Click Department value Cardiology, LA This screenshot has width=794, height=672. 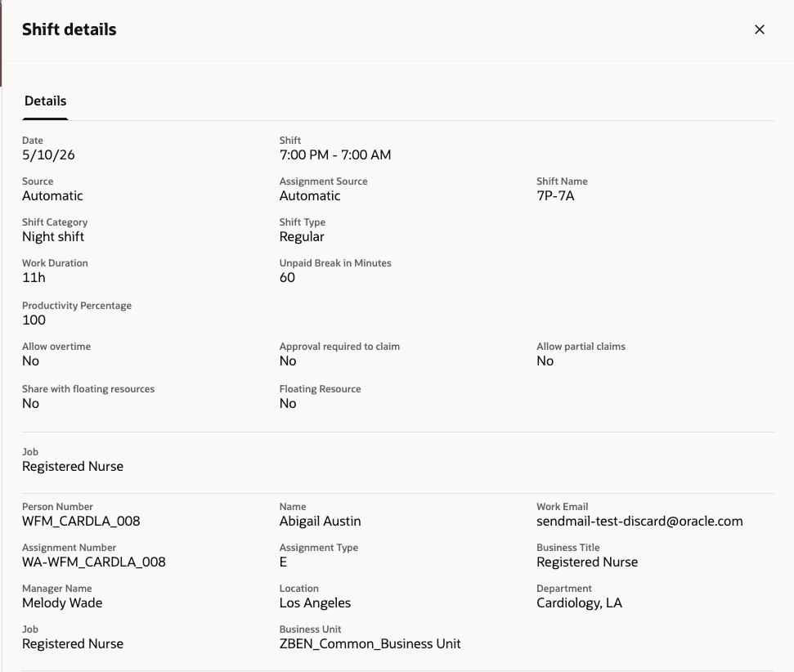579,603
